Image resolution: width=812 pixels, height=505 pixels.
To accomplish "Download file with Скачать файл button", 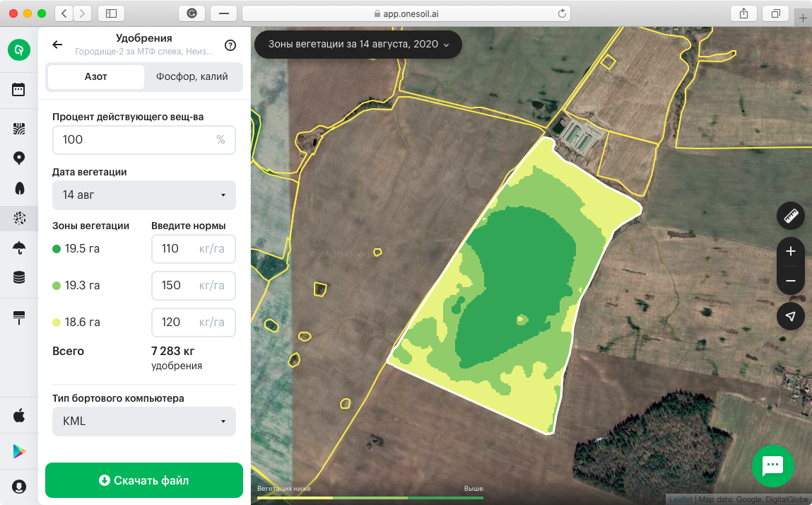I will (x=144, y=480).
